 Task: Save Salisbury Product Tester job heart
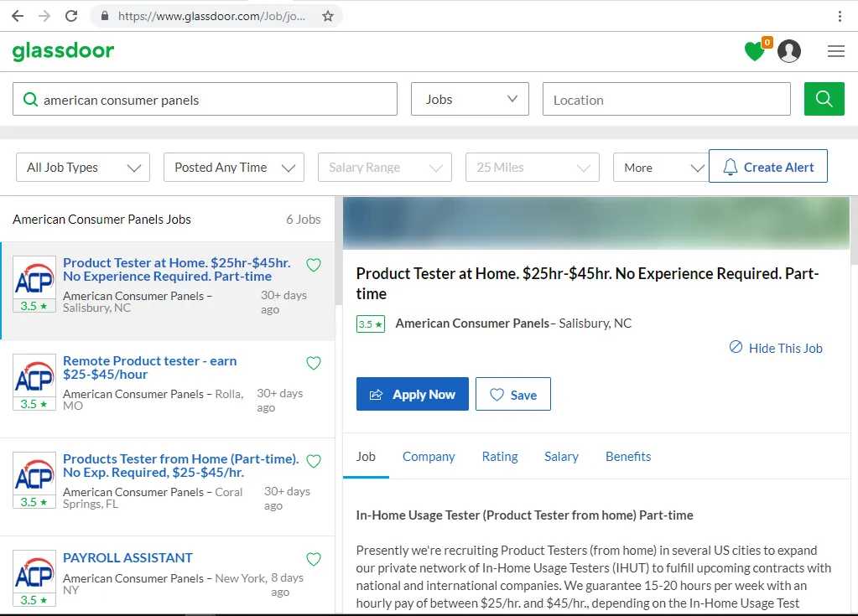coord(314,265)
